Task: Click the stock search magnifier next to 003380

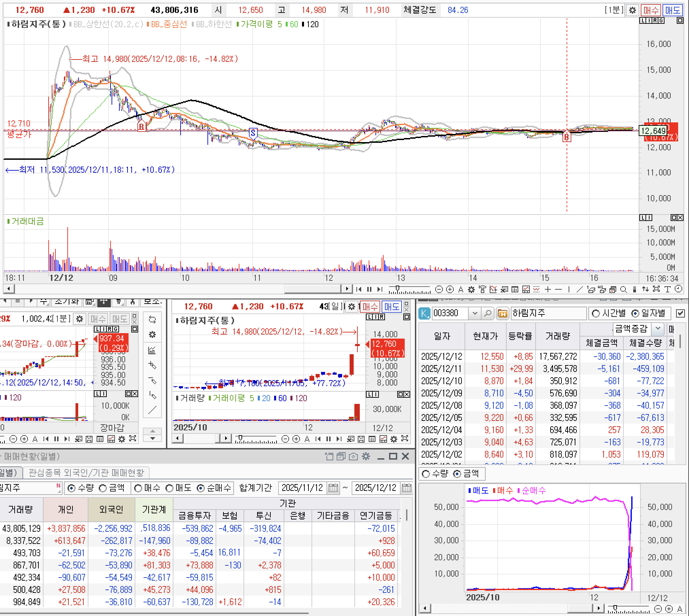Action: tap(488, 313)
